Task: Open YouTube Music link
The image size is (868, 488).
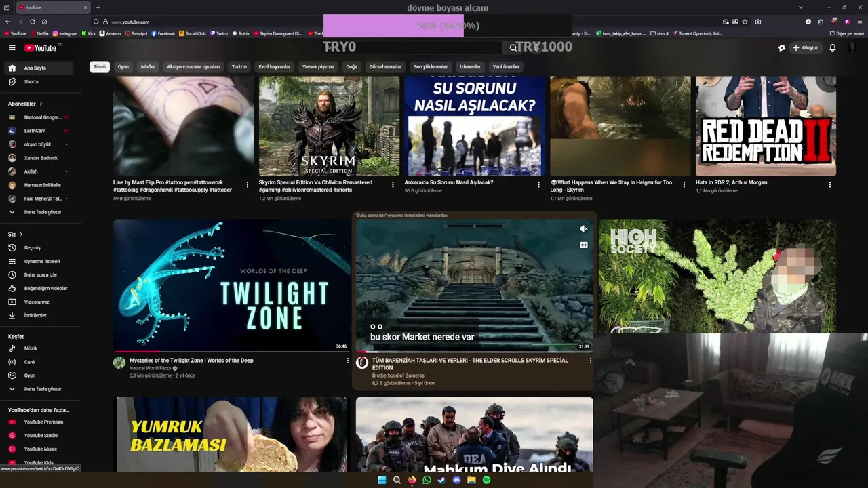Action: (41, 449)
